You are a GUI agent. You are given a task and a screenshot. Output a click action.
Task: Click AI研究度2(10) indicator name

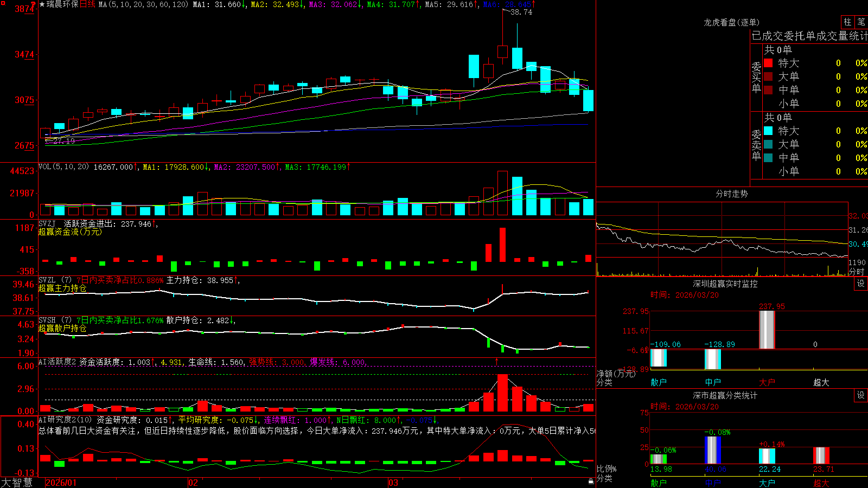[65, 420]
